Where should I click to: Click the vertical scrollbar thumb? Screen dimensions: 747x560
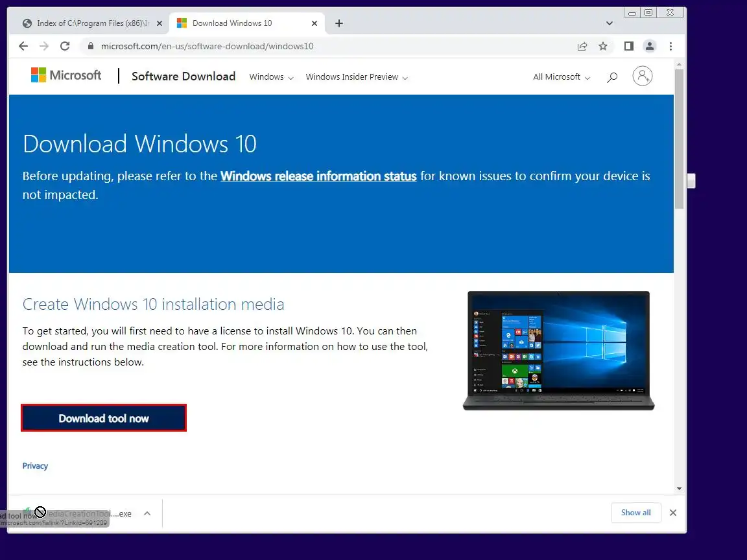click(x=679, y=139)
